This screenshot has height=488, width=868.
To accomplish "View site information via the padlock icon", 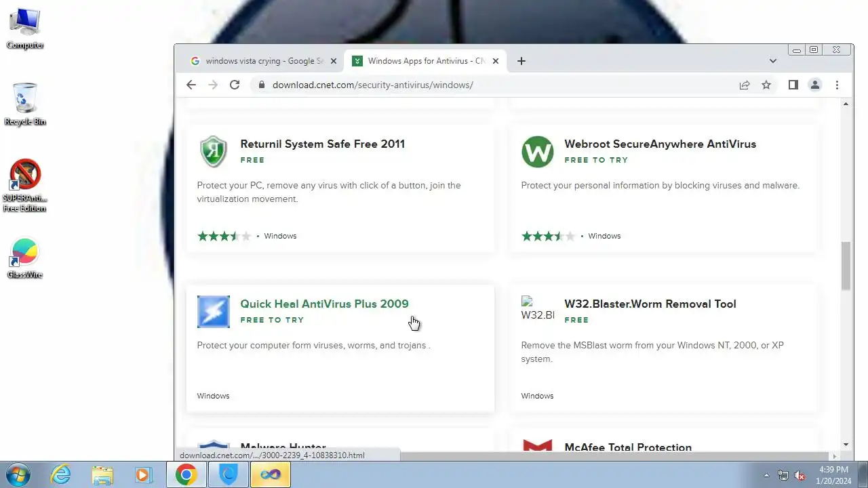I will pyautogui.click(x=261, y=85).
